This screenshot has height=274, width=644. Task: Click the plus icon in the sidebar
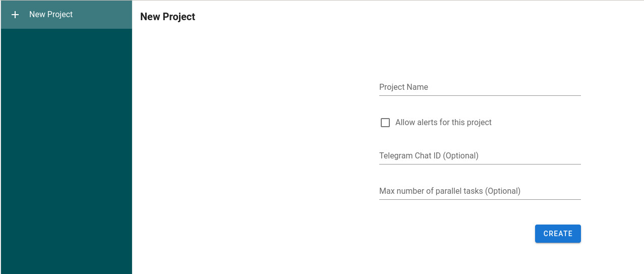15,15
